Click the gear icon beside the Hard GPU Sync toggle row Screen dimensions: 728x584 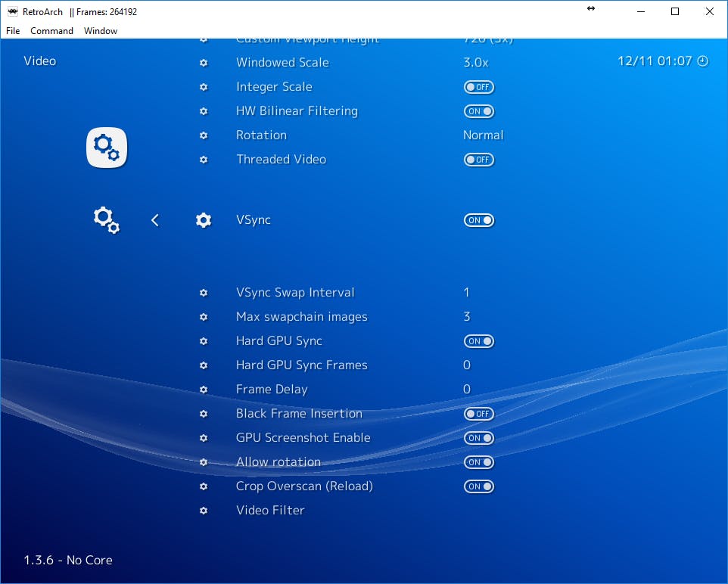point(204,340)
